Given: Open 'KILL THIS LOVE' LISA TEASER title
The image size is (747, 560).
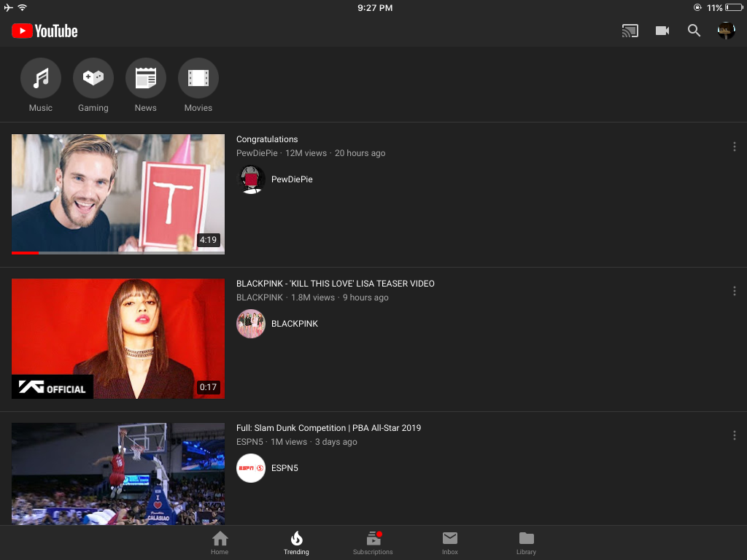Looking at the screenshot, I should click(336, 284).
